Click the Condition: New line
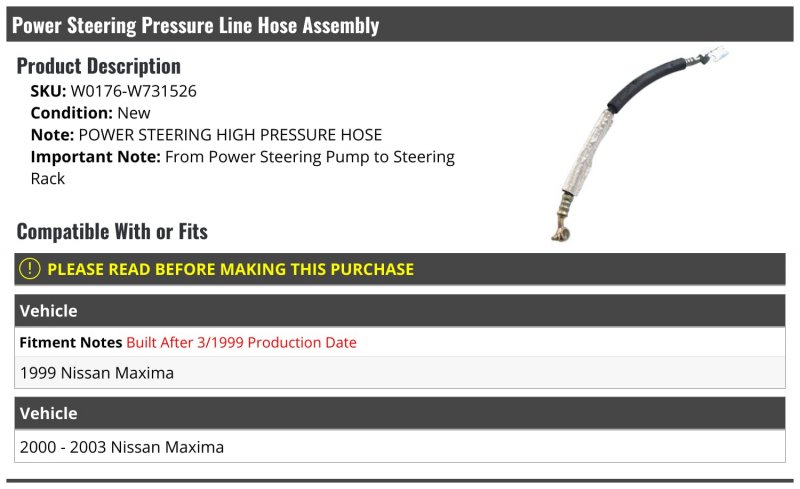This screenshot has width=800, height=489. click(x=90, y=113)
